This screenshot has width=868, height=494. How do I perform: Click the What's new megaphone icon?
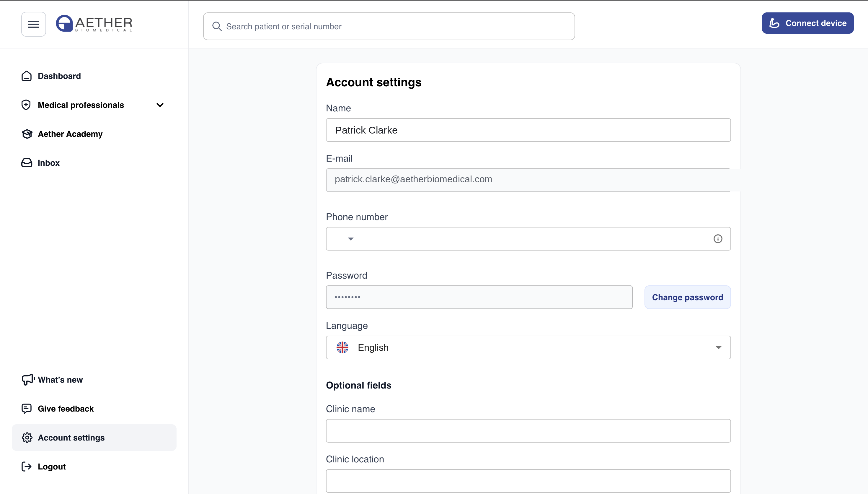tap(28, 379)
